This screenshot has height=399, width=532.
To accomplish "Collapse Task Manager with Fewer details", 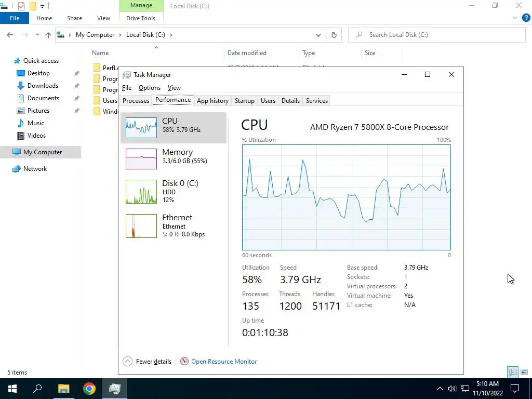I will coord(147,362).
